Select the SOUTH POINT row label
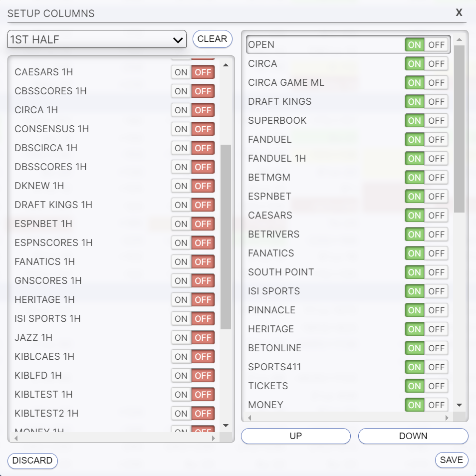The width and height of the screenshot is (476, 476). click(x=281, y=272)
